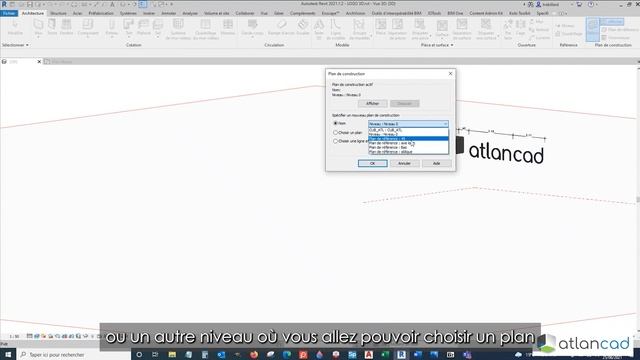Open the Composant tool dropdown arrow
The height and width of the screenshot is (360, 640).
88,37
